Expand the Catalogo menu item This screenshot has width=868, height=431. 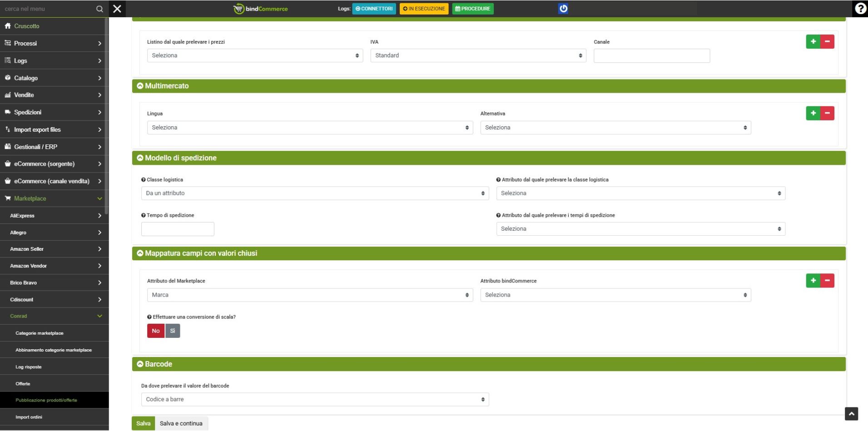pyautogui.click(x=54, y=78)
